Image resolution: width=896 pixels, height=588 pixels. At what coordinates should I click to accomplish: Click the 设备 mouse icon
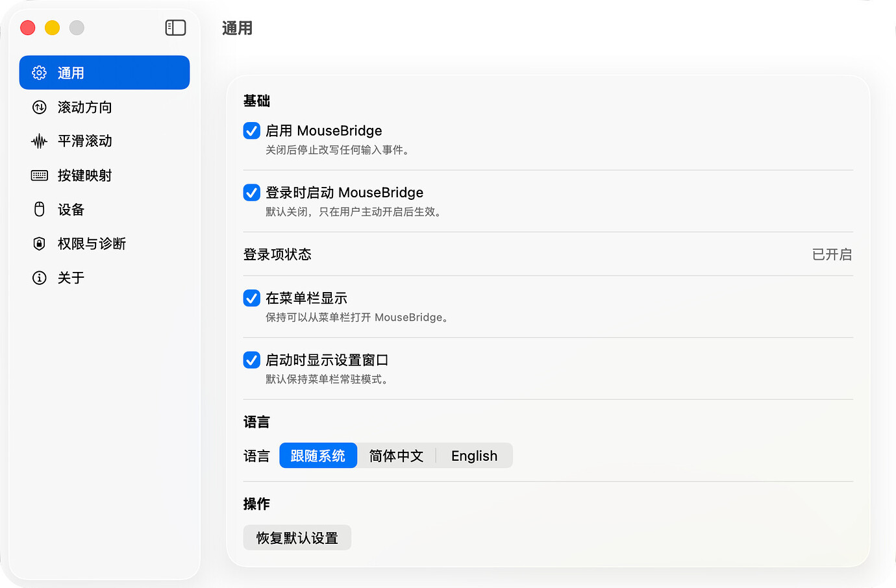[x=40, y=209]
